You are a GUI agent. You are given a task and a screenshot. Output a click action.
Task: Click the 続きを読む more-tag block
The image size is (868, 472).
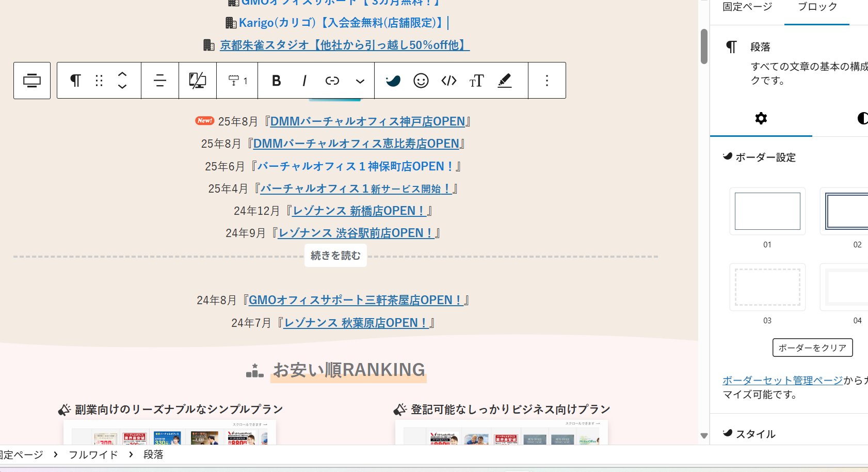click(335, 256)
